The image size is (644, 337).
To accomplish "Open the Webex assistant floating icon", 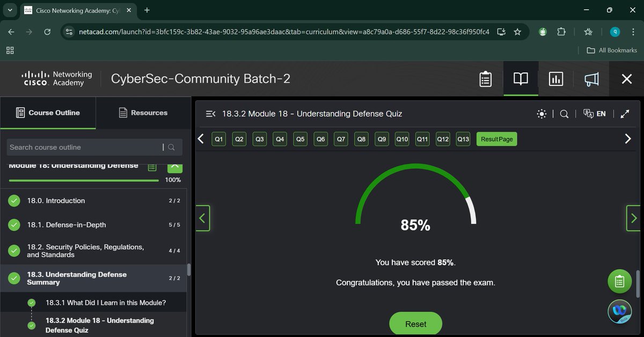I will point(620,311).
